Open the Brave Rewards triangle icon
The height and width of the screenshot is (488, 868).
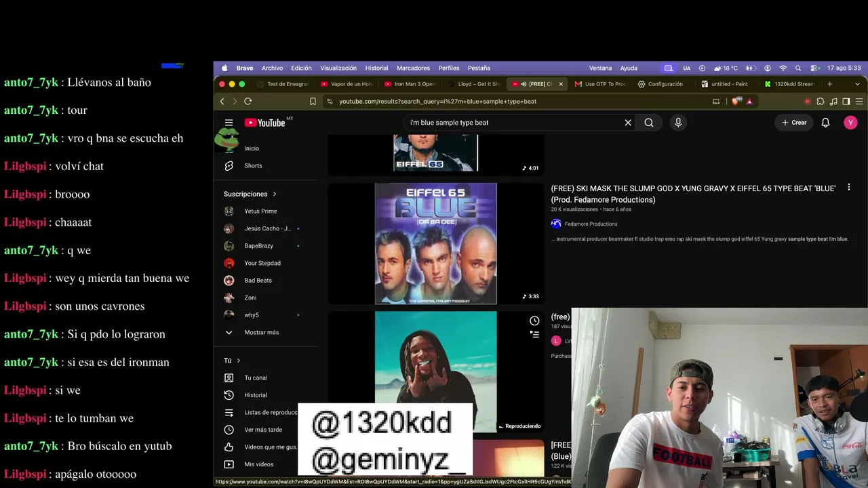click(x=749, y=102)
